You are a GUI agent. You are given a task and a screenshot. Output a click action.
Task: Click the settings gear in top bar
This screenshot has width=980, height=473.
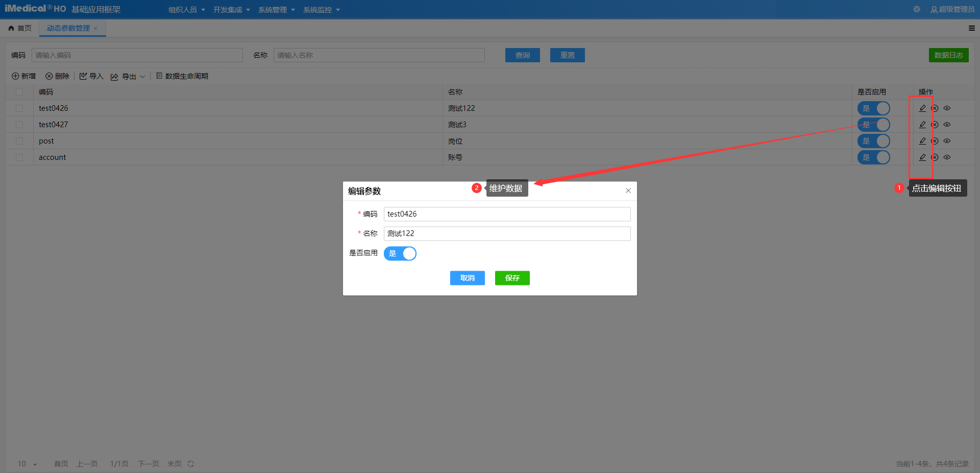click(x=917, y=9)
